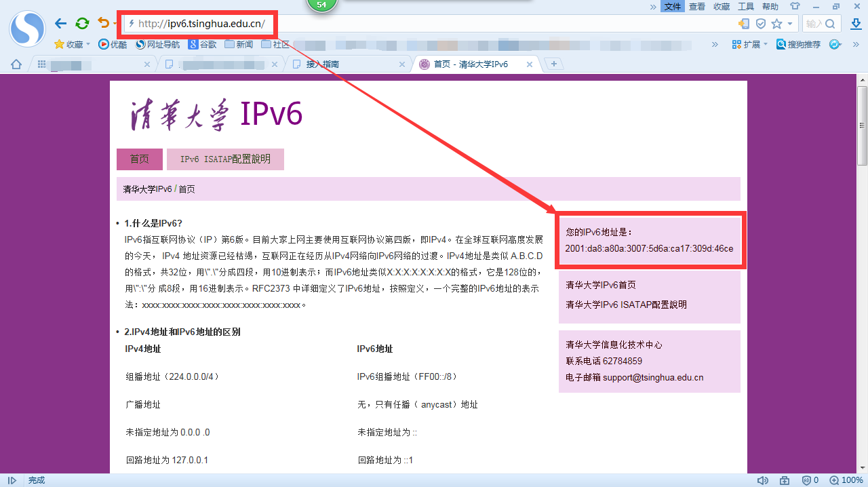Screen dimensions: 868x487
Task: Click the toolbox icon in status bar
Action: 785,480
